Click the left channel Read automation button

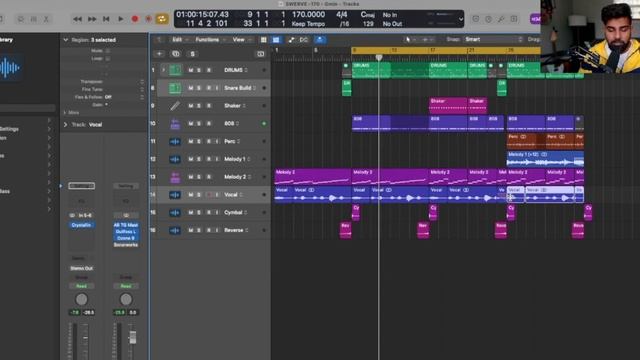click(81, 286)
